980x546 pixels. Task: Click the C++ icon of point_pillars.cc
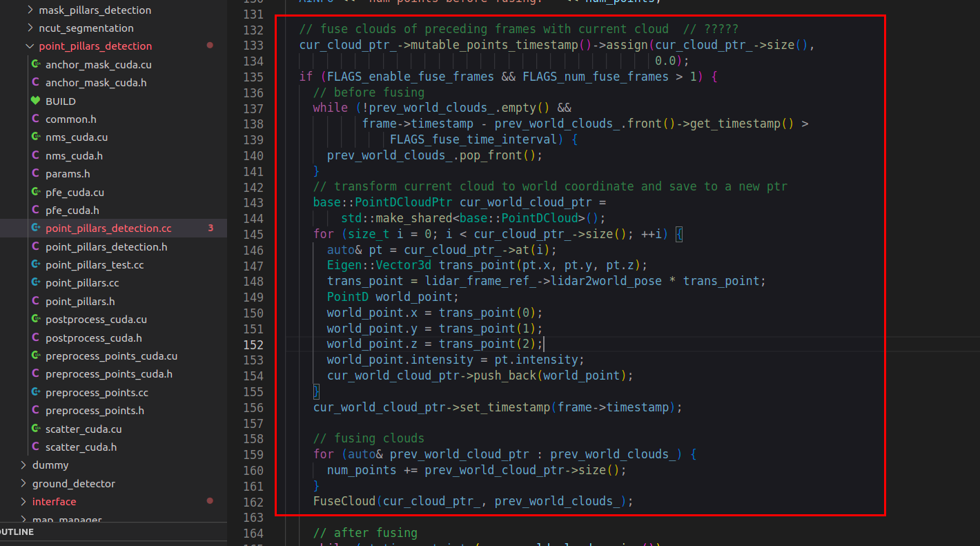tap(36, 282)
